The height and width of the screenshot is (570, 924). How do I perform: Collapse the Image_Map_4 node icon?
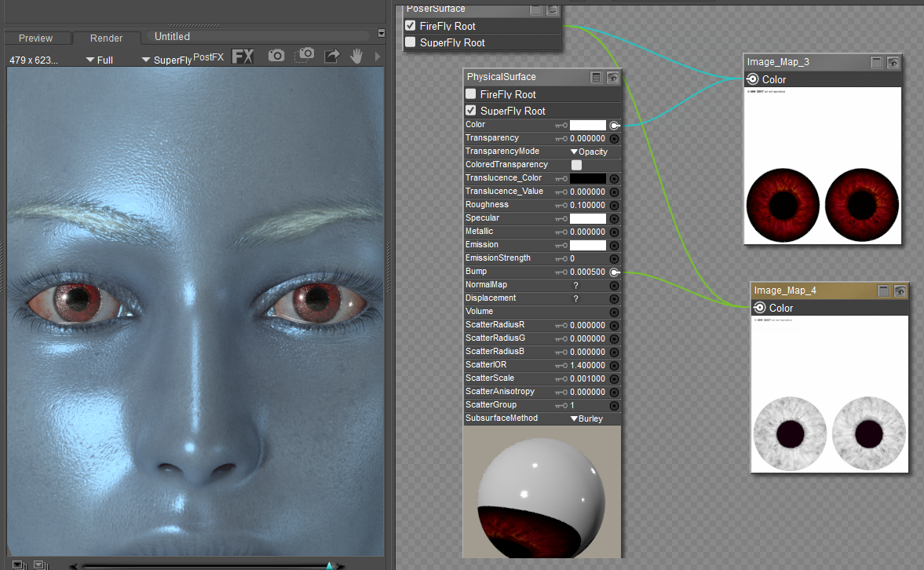(x=883, y=290)
